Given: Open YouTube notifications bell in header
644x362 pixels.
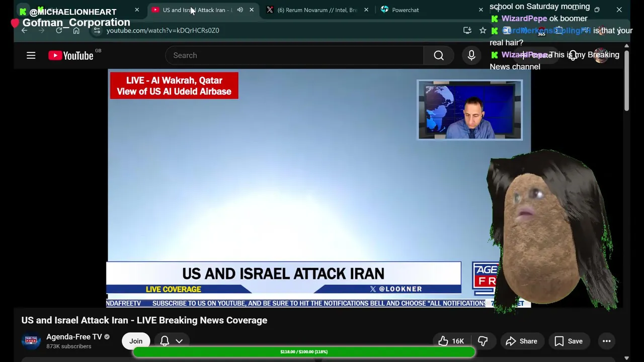Looking at the screenshot, I should tap(573, 55).
